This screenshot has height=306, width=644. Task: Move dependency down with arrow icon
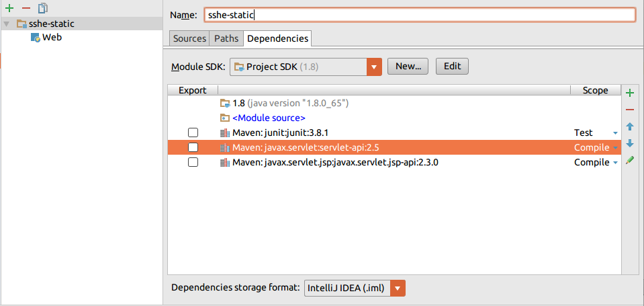click(x=630, y=143)
